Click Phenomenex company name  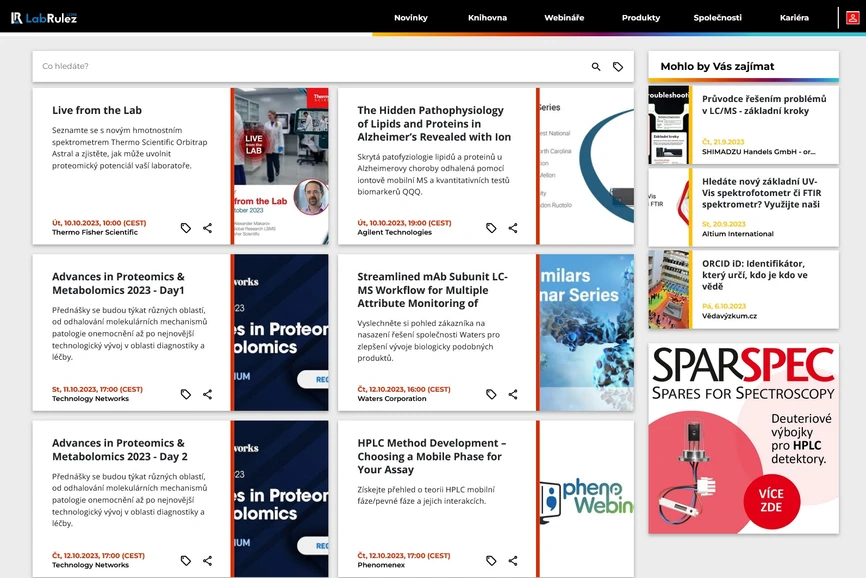click(381, 565)
